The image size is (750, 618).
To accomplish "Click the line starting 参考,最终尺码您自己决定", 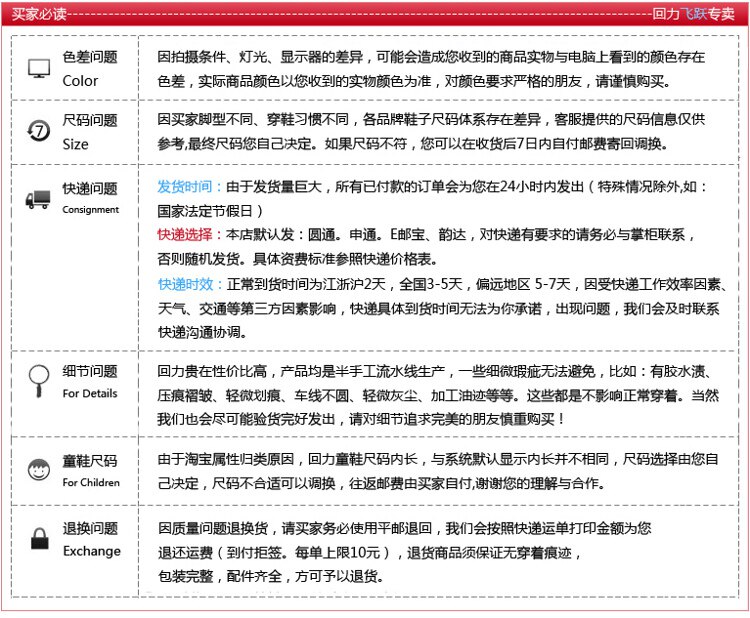I will tap(413, 143).
